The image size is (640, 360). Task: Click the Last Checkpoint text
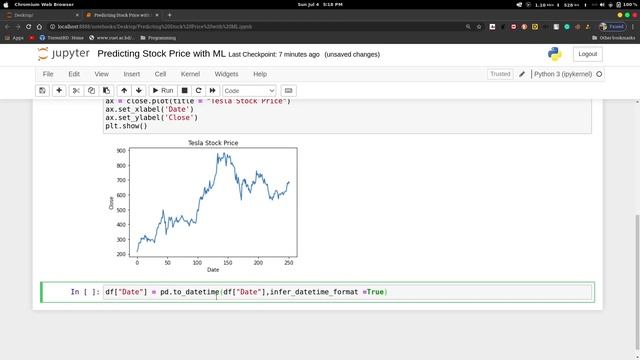274,54
